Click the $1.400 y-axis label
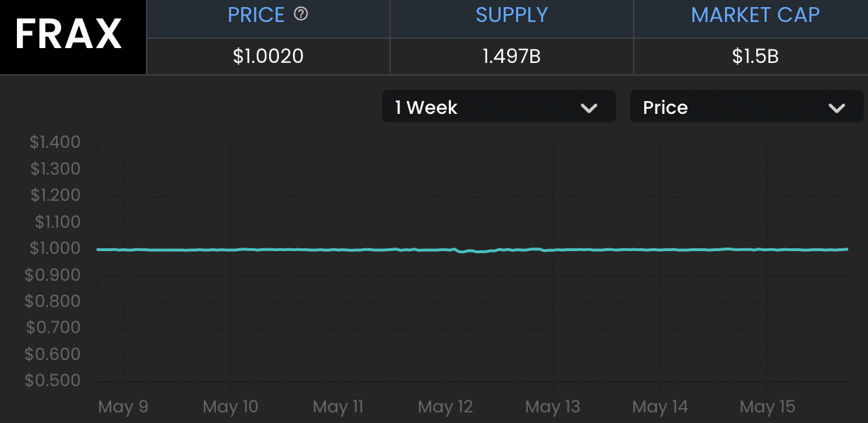This screenshot has height=423, width=868. point(55,142)
